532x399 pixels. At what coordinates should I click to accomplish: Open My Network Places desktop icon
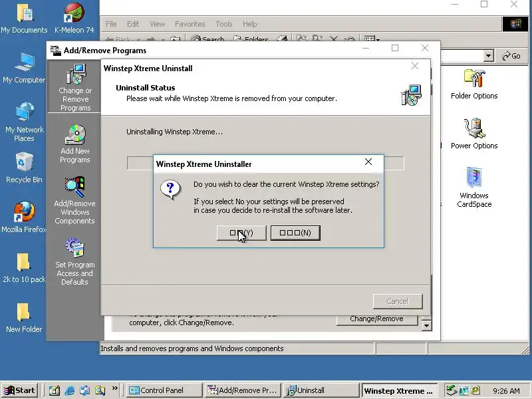(x=24, y=122)
